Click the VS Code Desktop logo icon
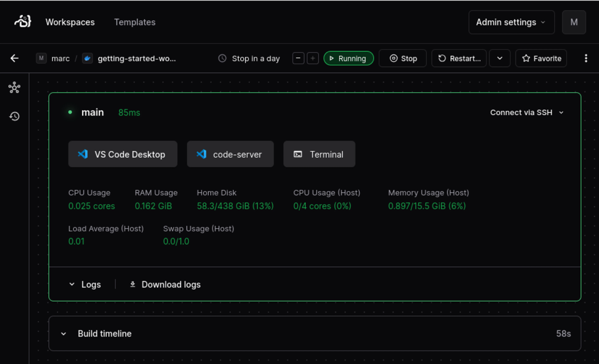The height and width of the screenshot is (364, 599). tap(83, 154)
